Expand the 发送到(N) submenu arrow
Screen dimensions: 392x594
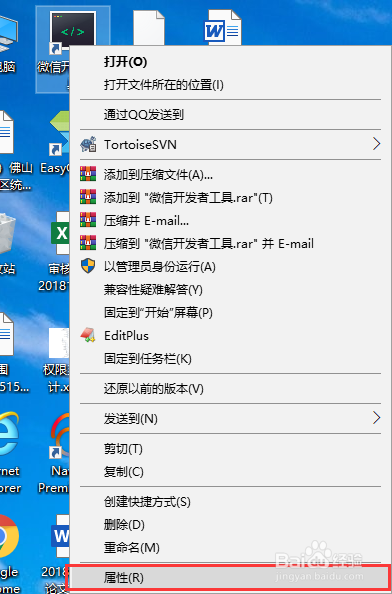click(x=376, y=418)
